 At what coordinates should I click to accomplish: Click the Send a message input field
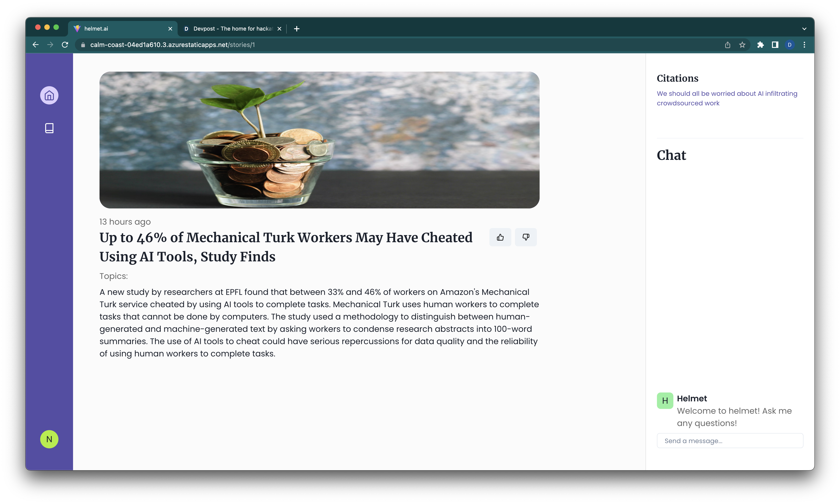point(730,441)
